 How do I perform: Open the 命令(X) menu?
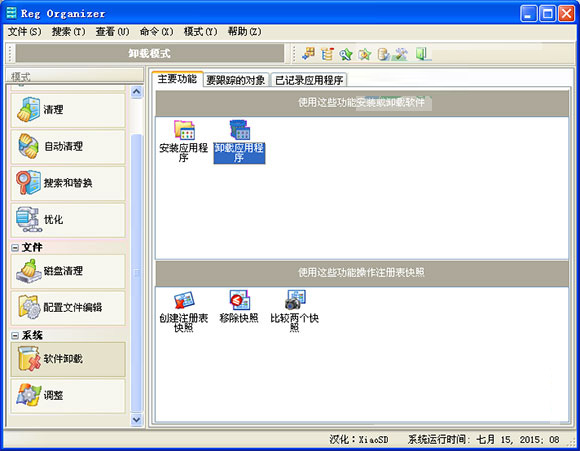click(x=156, y=32)
